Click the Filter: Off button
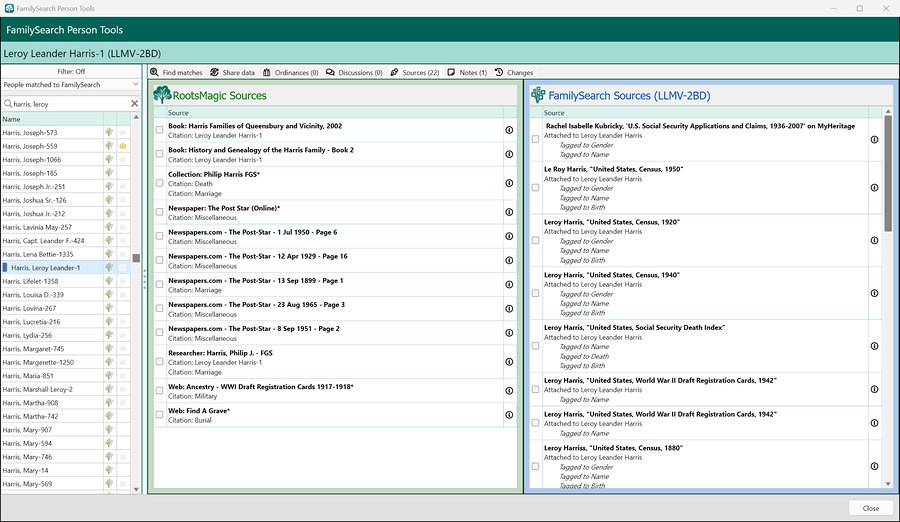 coord(71,72)
